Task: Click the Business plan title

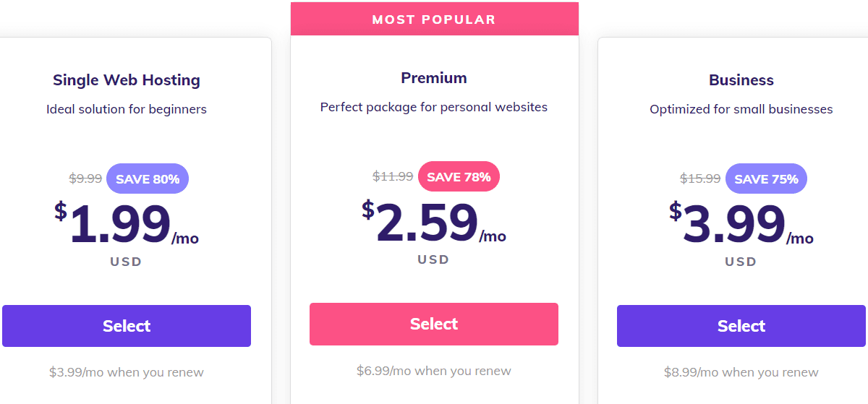Action: point(741,80)
